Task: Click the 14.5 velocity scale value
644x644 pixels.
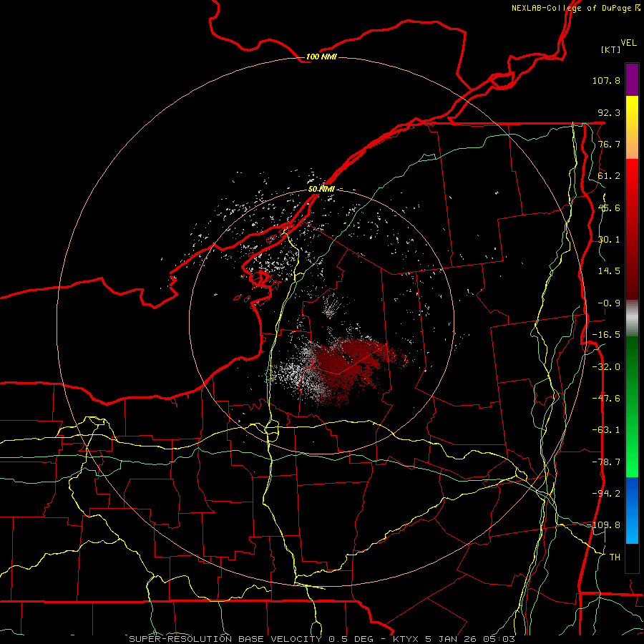Action: coord(609,271)
